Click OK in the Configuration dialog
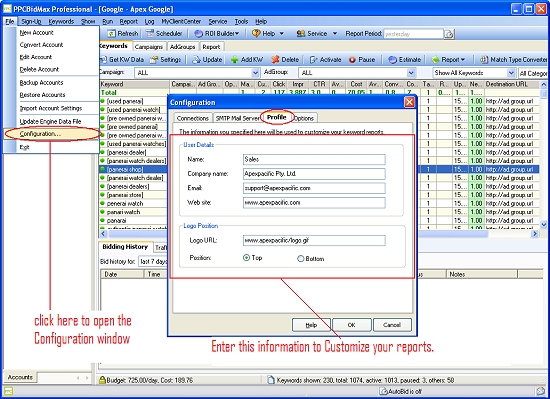 tap(351, 325)
